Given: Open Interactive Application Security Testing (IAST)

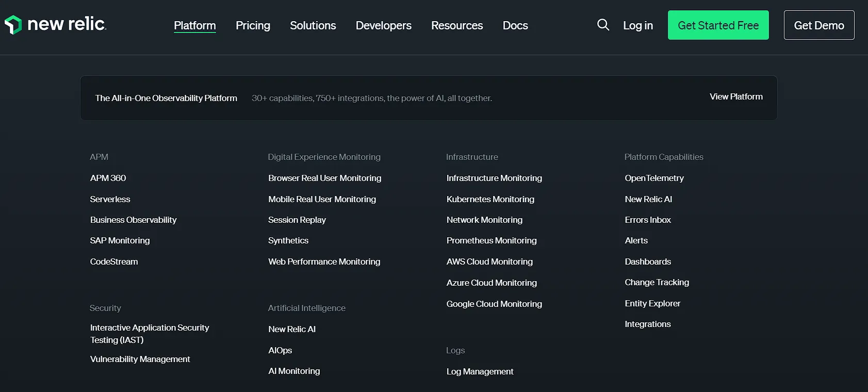Looking at the screenshot, I should pos(150,334).
